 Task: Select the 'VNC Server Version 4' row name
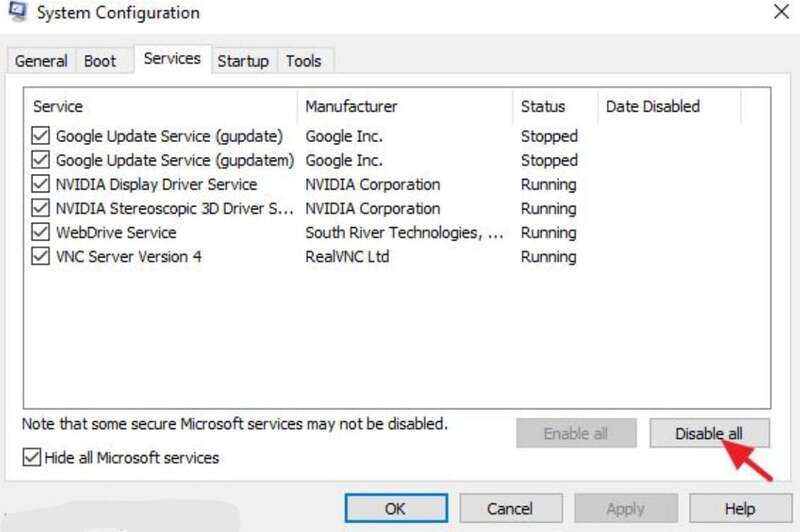click(x=129, y=257)
